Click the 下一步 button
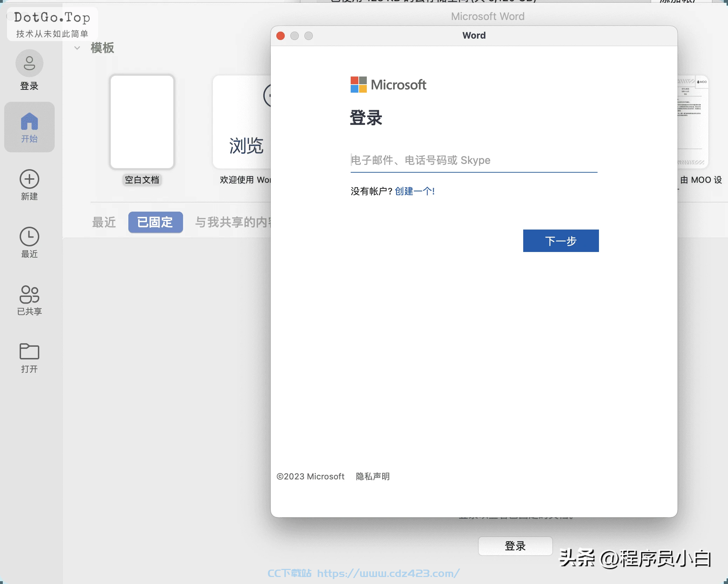 (561, 241)
